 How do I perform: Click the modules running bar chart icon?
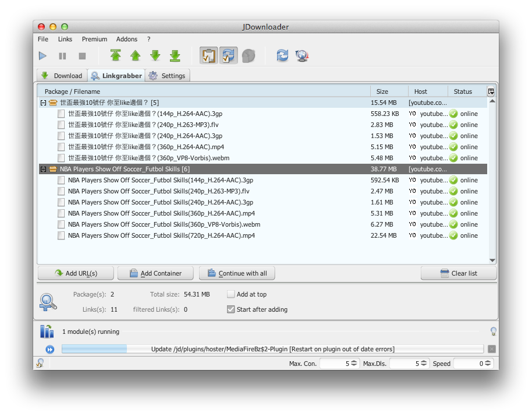(x=47, y=332)
